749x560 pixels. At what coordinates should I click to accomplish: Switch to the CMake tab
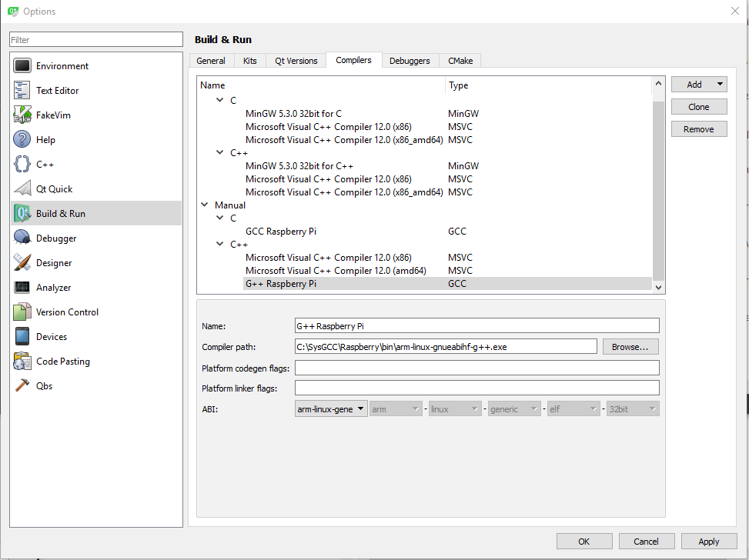pos(460,61)
